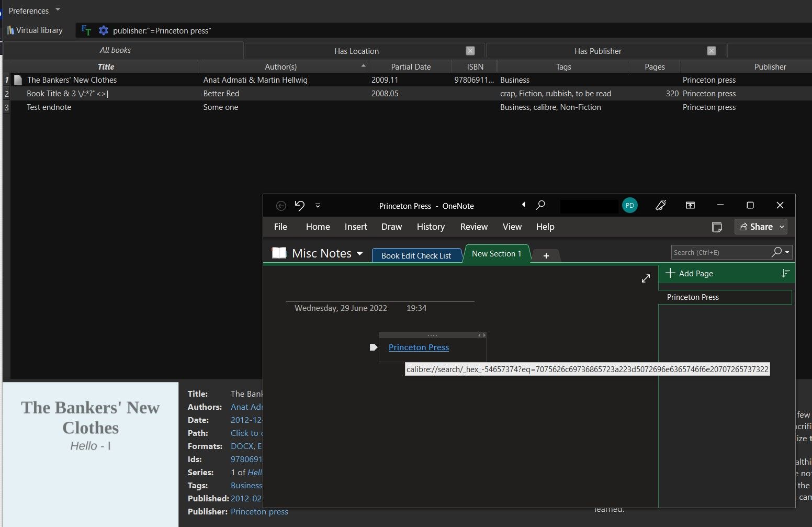
Task: Click the OneNote title bar search magnifier
Action: pyautogui.click(x=541, y=205)
